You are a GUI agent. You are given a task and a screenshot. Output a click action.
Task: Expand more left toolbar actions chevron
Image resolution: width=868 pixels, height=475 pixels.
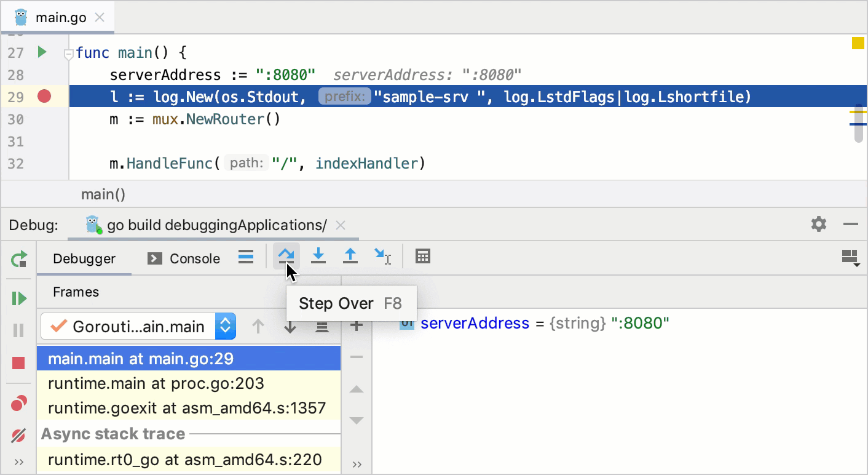(x=18, y=462)
